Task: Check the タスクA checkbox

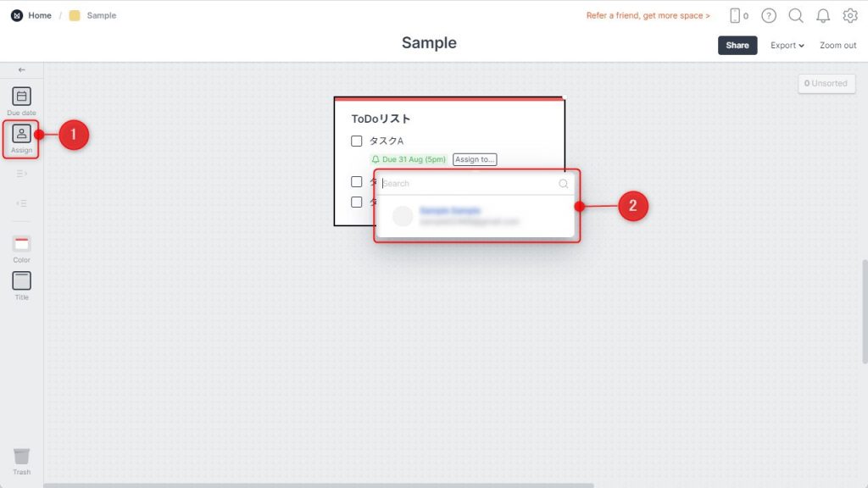Action: coord(357,141)
